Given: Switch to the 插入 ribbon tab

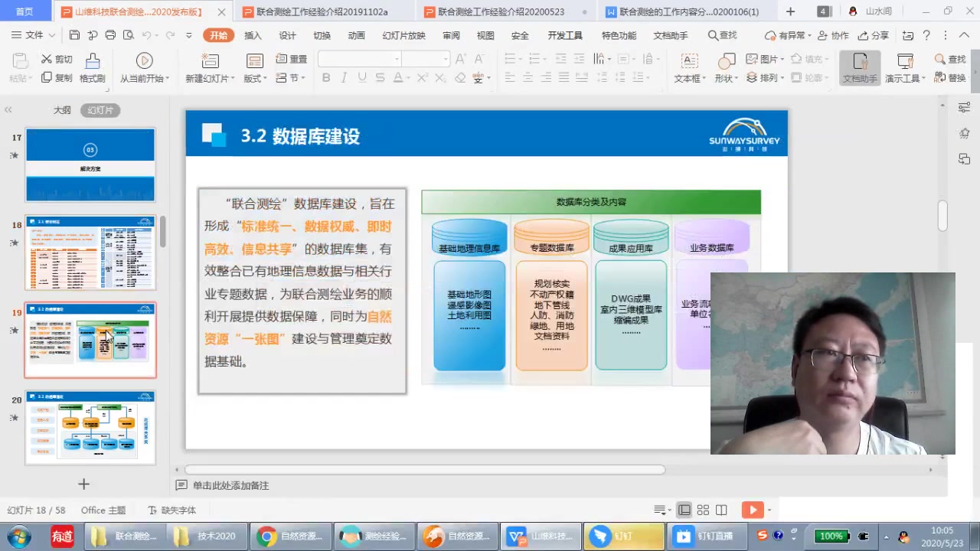Looking at the screenshot, I should point(253,35).
